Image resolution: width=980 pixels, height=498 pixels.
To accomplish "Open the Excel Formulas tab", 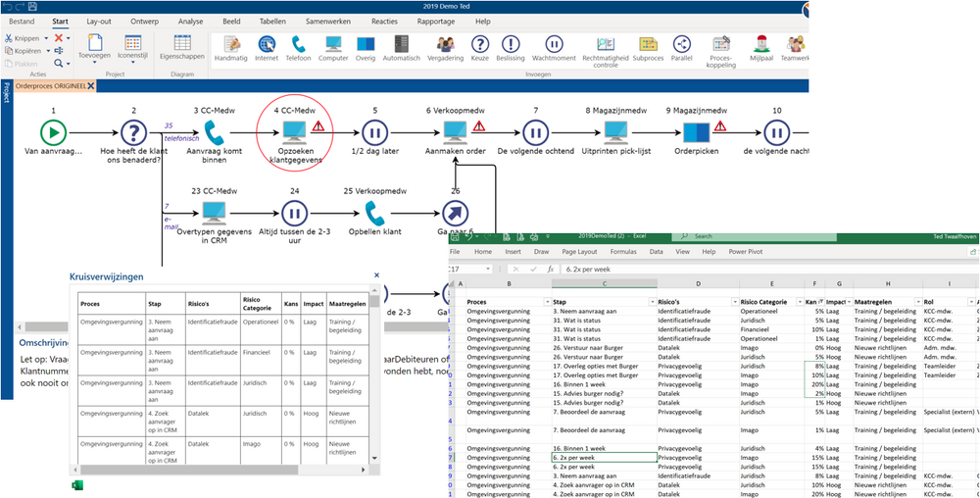I will point(623,252).
